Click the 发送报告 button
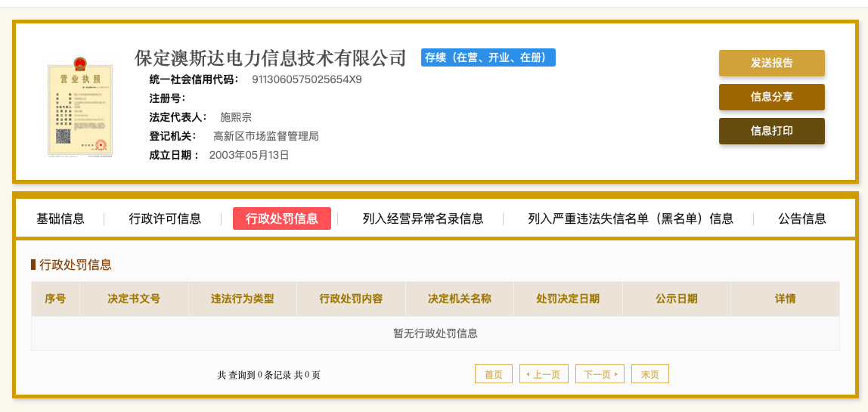868x412 pixels. pos(772,64)
